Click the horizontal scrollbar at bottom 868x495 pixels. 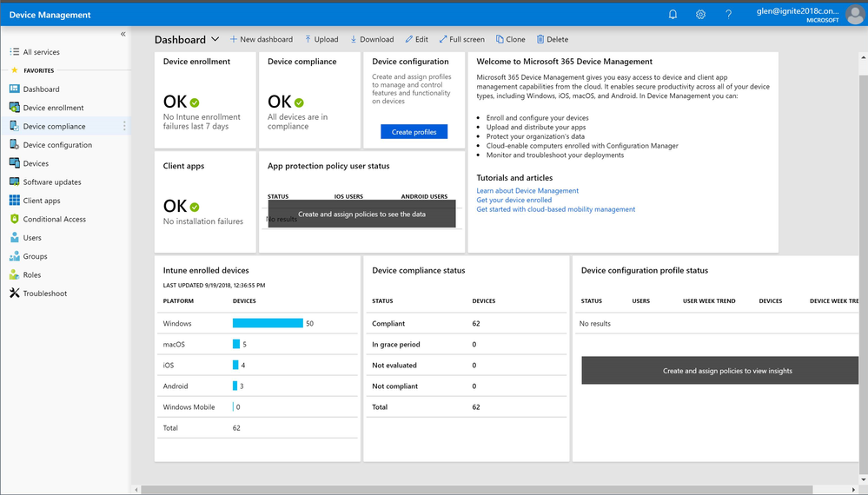click(x=477, y=490)
